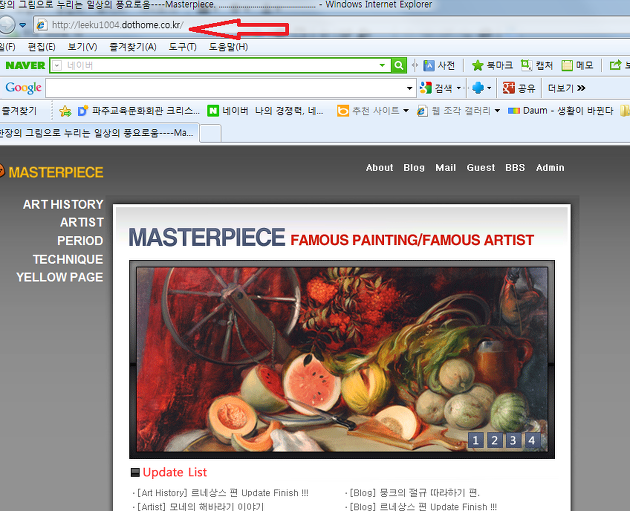Expand the 추천 사이트 dropdown

[406, 110]
